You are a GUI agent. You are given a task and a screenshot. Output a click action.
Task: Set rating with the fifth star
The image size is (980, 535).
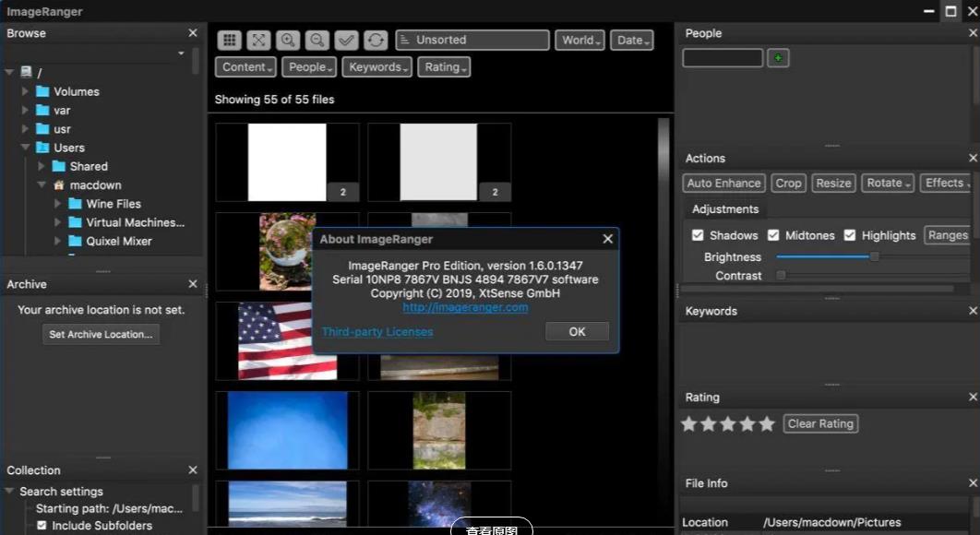pyautogui.click(x=767, y=423)
